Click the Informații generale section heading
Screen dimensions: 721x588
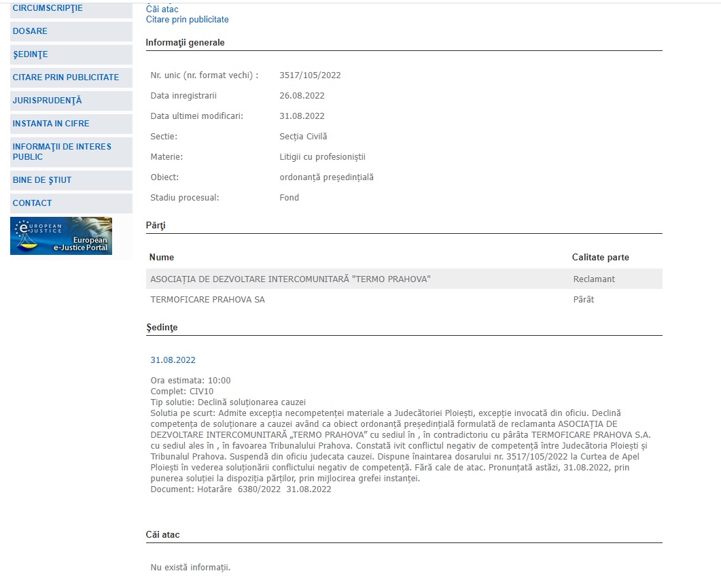[x=185, y=43]
